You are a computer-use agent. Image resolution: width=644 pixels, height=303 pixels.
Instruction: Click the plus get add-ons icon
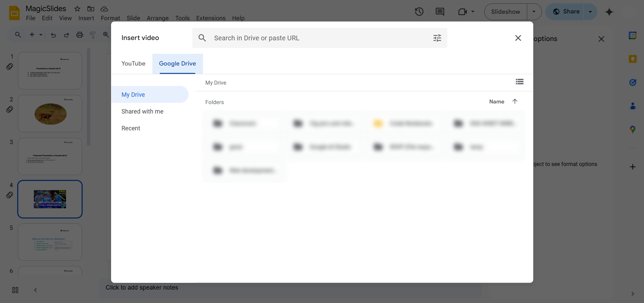coord(633,167)
